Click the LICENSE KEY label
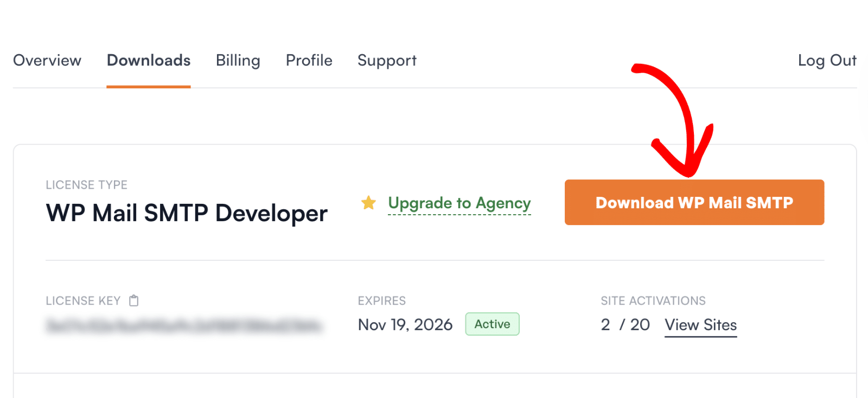Image resolution: width=868 pixels, height=398 pixels. (83, 301)
